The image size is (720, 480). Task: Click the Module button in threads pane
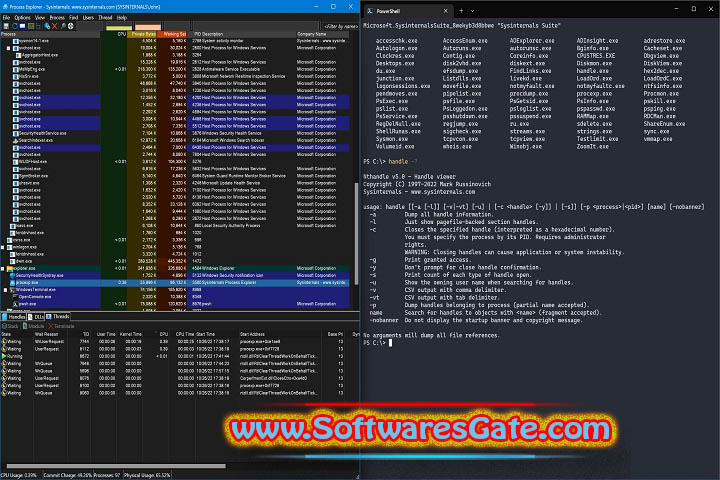click(34, 326)
